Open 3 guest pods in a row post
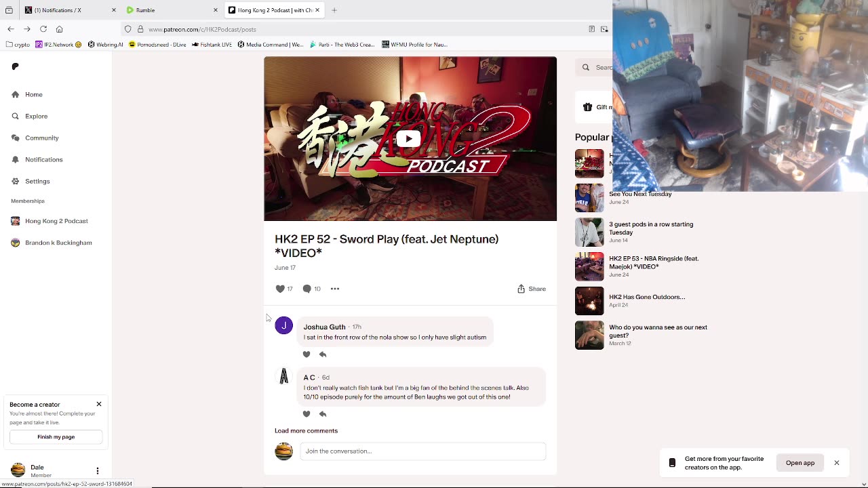The image size is (868, 488). [651, 228]
